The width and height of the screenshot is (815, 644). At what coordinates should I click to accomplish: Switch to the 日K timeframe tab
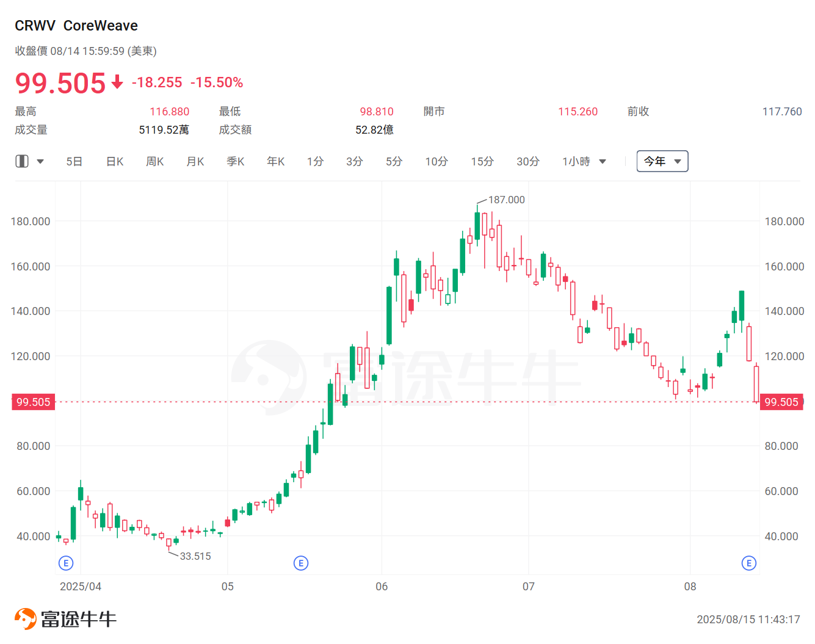[x=114, y=161]
